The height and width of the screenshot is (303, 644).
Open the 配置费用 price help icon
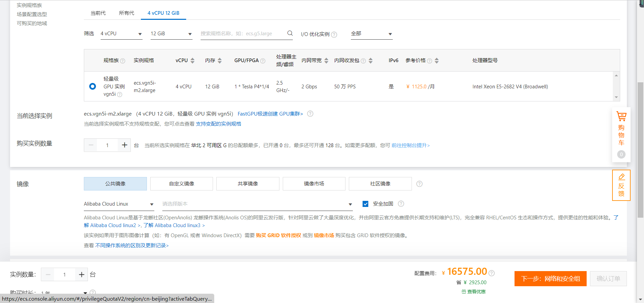tap(492, 273)
